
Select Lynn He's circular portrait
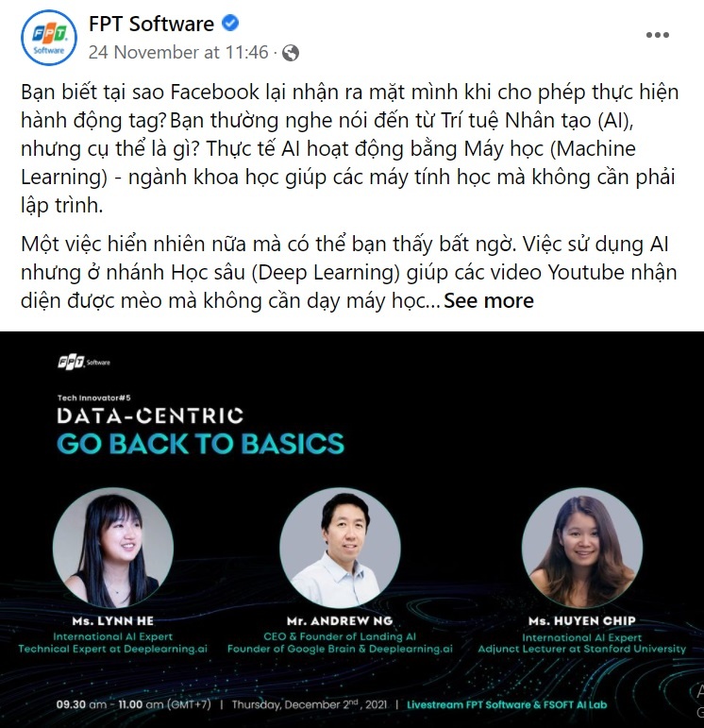113,548
